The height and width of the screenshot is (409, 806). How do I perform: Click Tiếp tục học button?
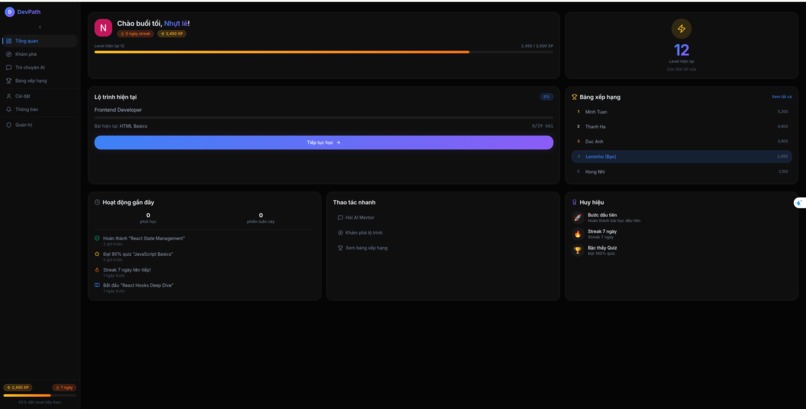323,143
